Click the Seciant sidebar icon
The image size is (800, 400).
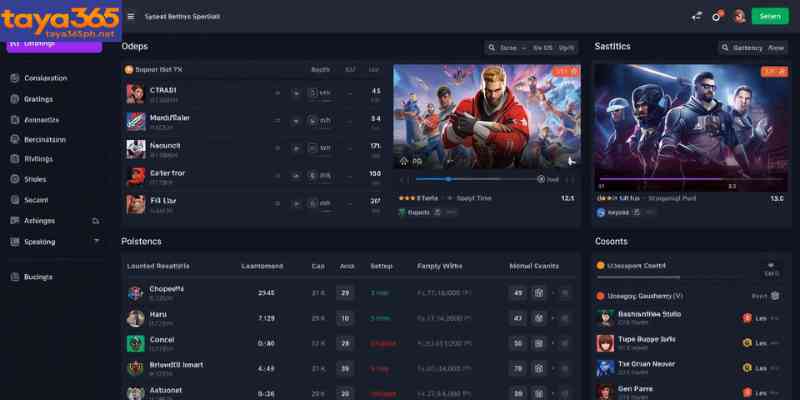pos(14,200)
